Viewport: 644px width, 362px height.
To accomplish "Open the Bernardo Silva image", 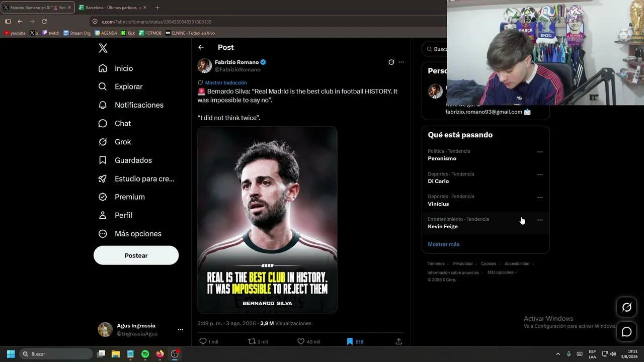I will [267, 220].
